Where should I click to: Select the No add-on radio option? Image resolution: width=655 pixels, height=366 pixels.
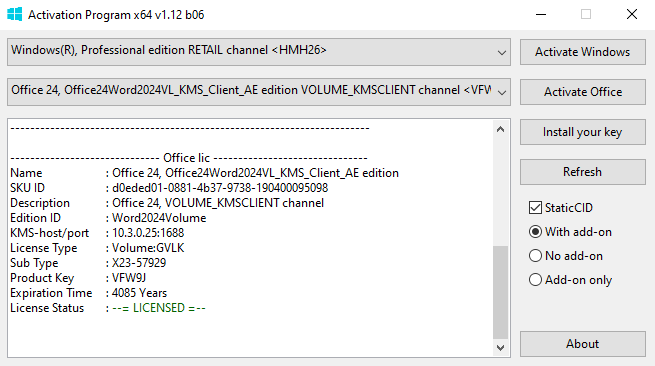pos(535,256)
